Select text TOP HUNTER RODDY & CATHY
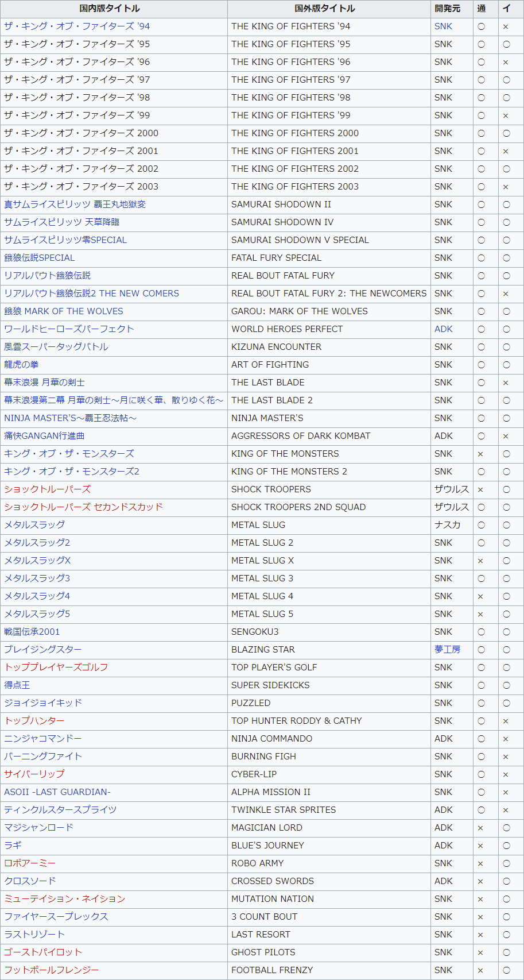 pos(297,721)
